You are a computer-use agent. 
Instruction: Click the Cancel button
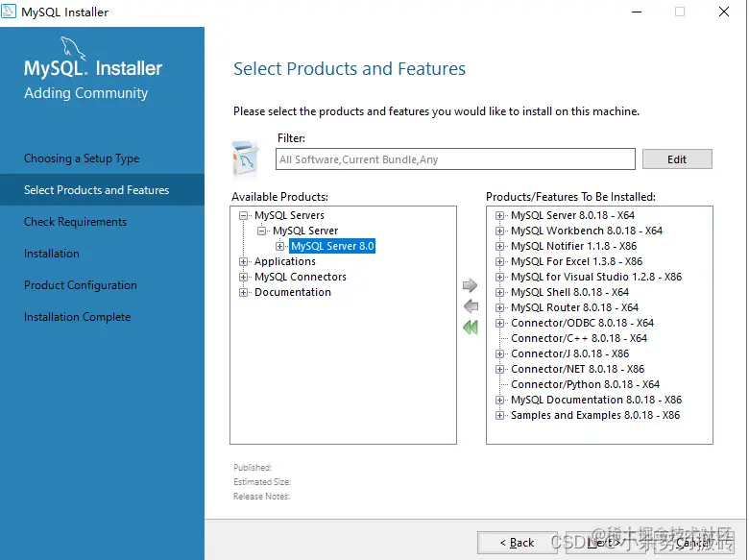coord(693,543)
